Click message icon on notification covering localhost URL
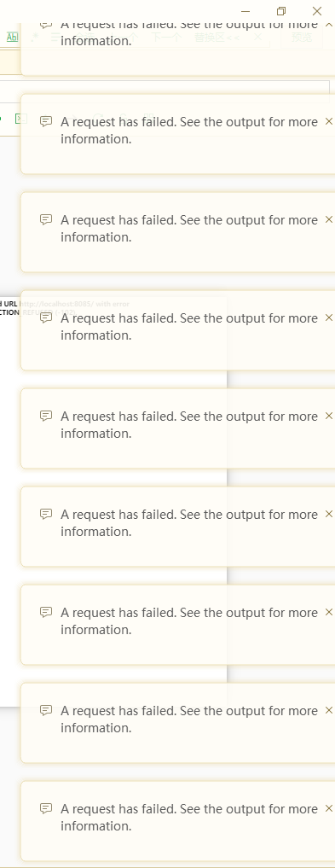Viewport: 335px width, 868px height. 46,317
